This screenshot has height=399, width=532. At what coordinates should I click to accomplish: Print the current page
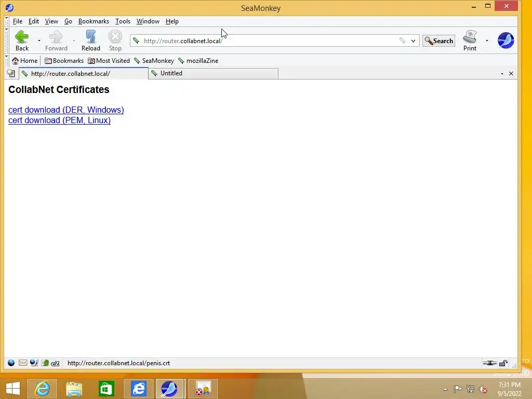470,41
